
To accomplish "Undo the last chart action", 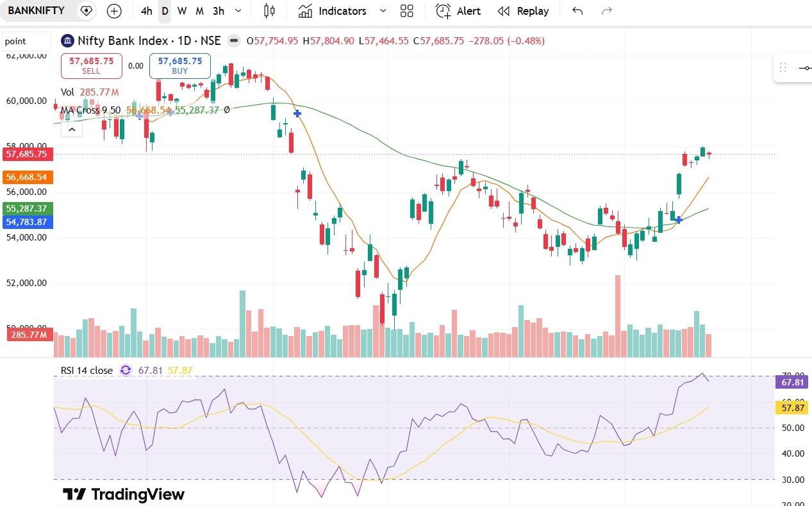I will (577, 11).
